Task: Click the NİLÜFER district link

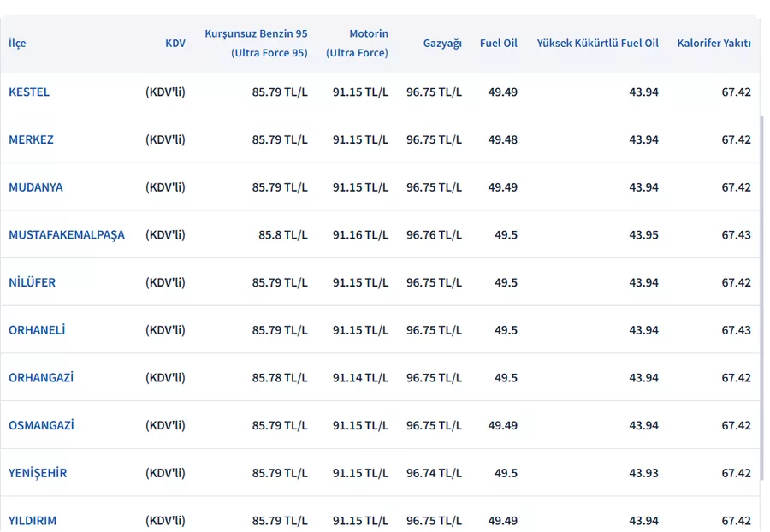Action: coord(32,282)
